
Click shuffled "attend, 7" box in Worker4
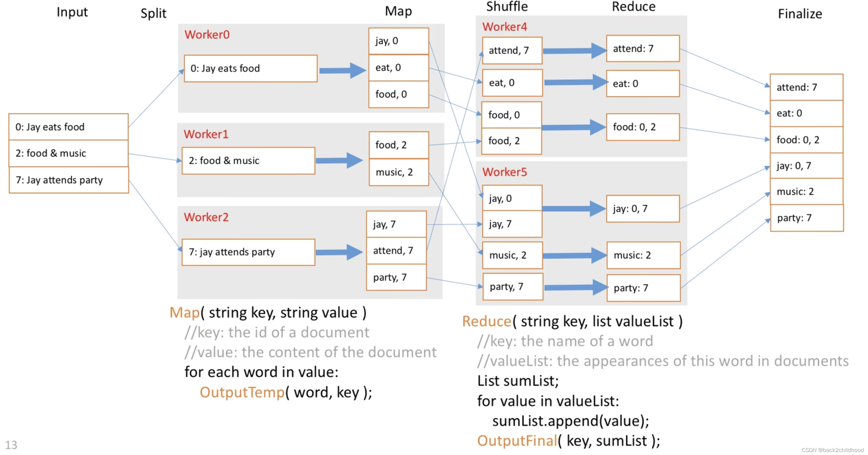tap(512, 51)
